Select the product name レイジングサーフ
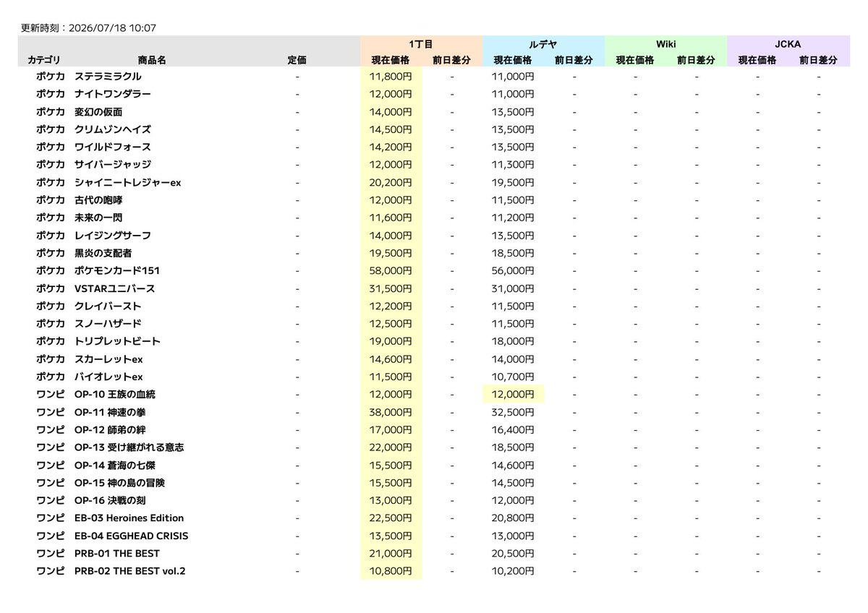Screen dimensions: 868x613 tap(113, 236)
